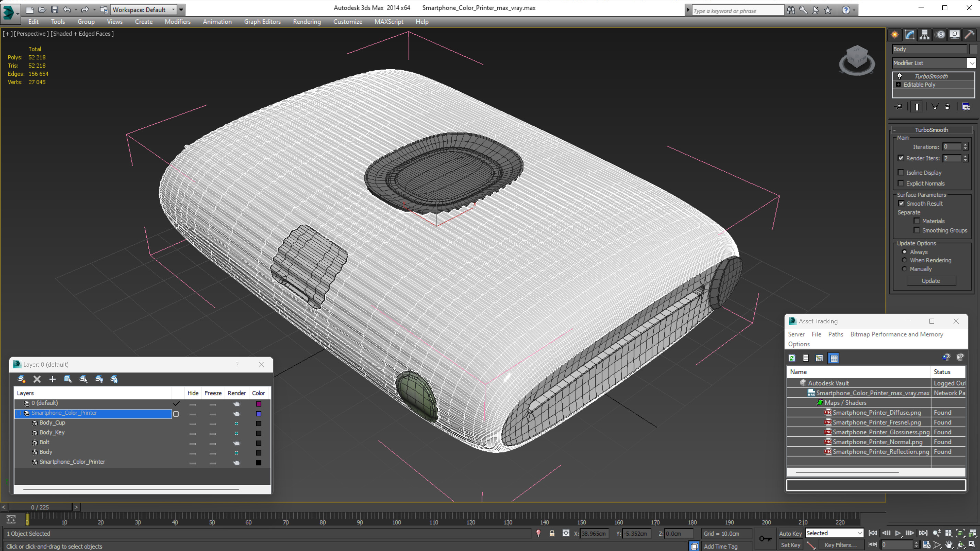Click the Refresh icon in Asset Tracking
Viewport: 980px width, 551px height.
[x=792, y=358]
